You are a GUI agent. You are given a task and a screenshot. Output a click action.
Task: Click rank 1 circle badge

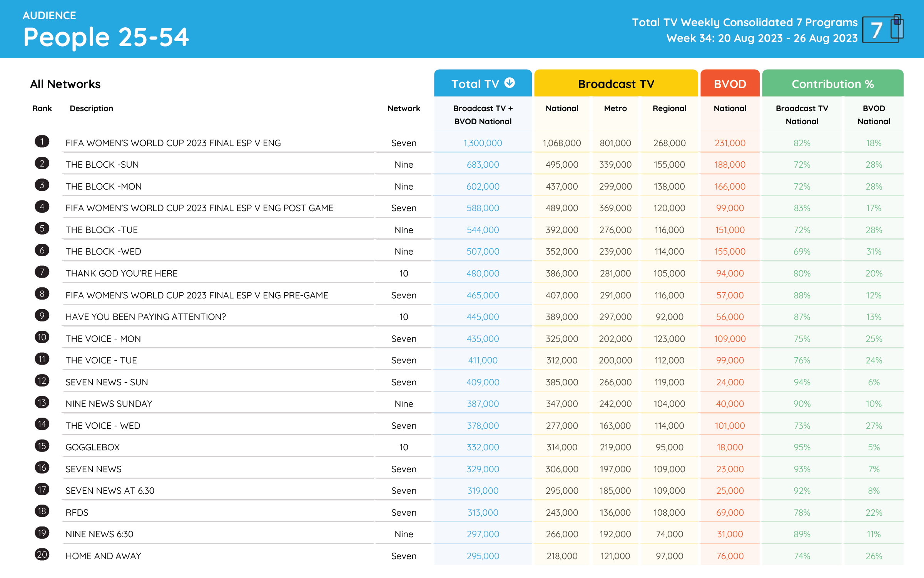coord(42,142)
